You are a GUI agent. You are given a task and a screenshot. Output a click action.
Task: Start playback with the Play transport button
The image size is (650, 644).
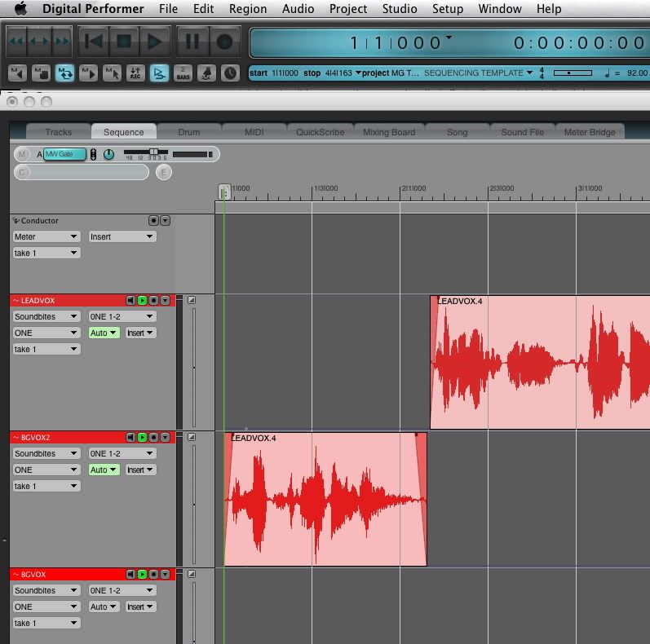coord(155,41)
